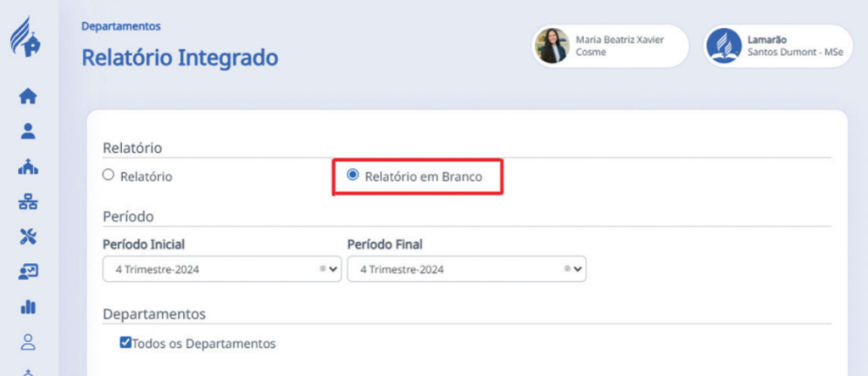Uncheck the "Todos os Departamentos" checkbox
This screenshot has height=376, width=868.
(125, 343)
